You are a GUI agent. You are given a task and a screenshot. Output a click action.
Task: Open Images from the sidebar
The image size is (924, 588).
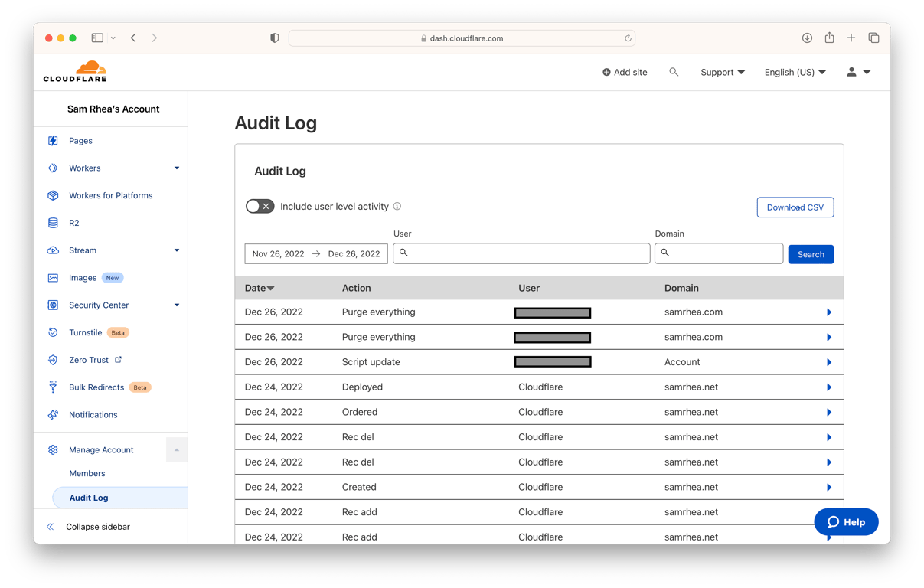tap(52, 277)
